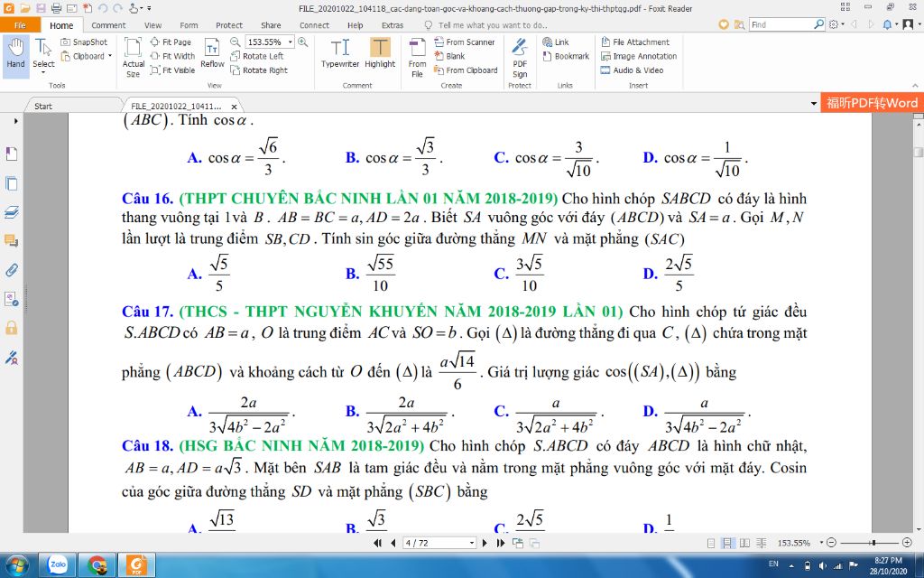Create a Blank PDF
Viewport: 924px width, 578px height.
coord(449,56)
